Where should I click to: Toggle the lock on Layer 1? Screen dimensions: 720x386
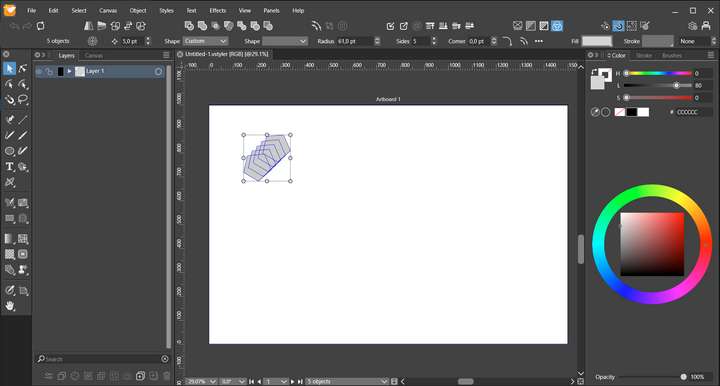pyautogui.click(x=49, y=72)
